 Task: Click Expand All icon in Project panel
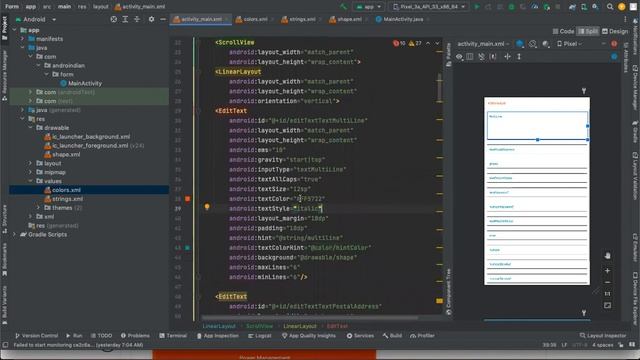tap(125, 19)
